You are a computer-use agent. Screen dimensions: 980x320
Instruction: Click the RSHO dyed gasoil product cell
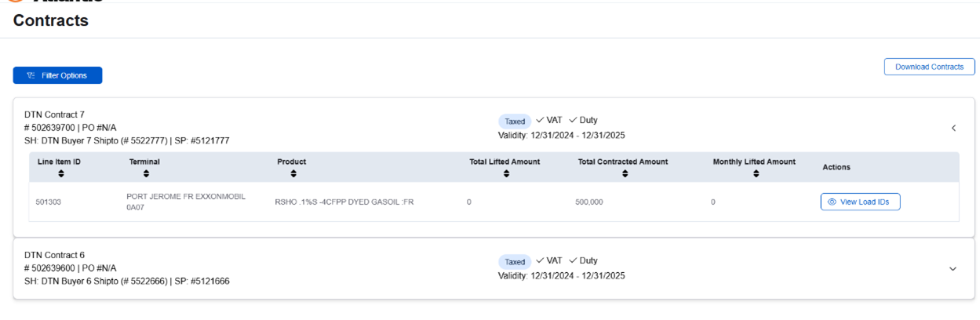pyautogui.click(x=344, y=202)
